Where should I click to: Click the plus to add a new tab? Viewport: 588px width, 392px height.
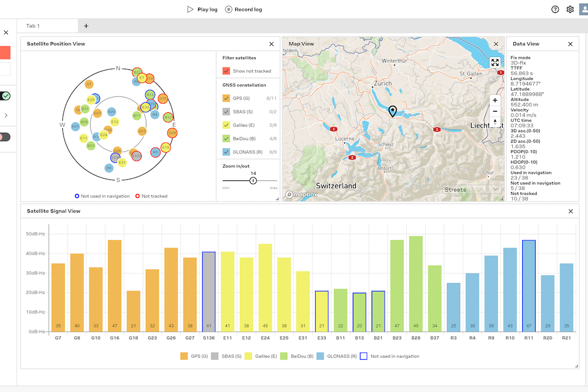pyautogui.click(x=86, y=26)
